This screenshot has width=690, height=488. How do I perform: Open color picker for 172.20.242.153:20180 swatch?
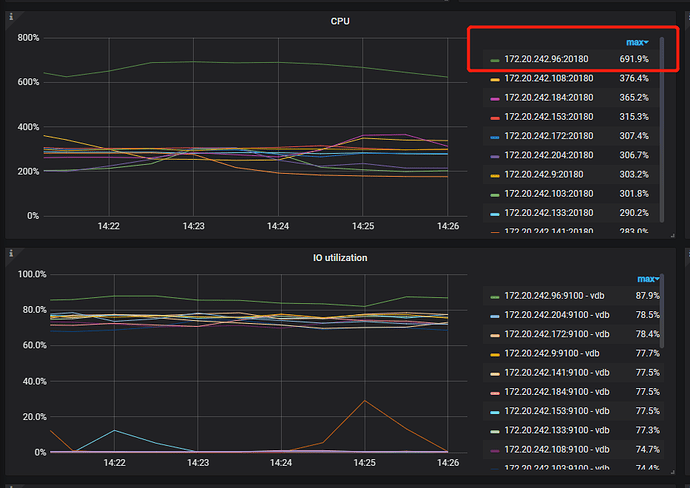pyautogui.click(x=495, y=117)
